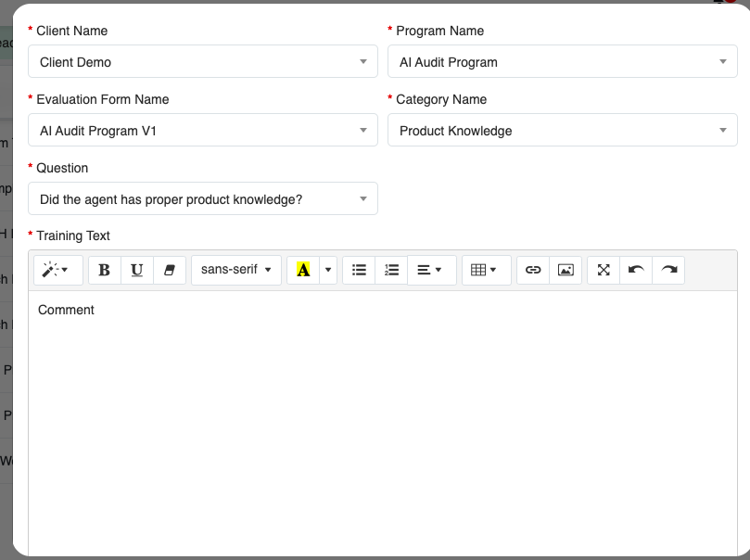Click the undo arrow icon
The image size is (750, 560).
(x=636, y=270)
